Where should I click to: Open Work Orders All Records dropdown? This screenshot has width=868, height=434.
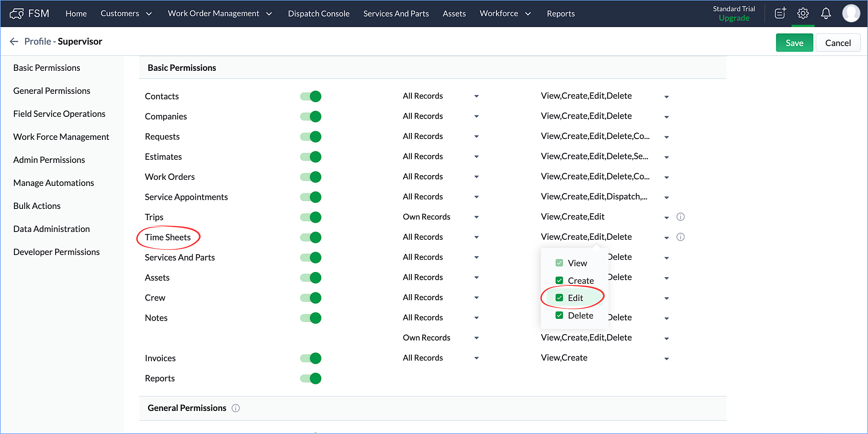click(441, 176)
